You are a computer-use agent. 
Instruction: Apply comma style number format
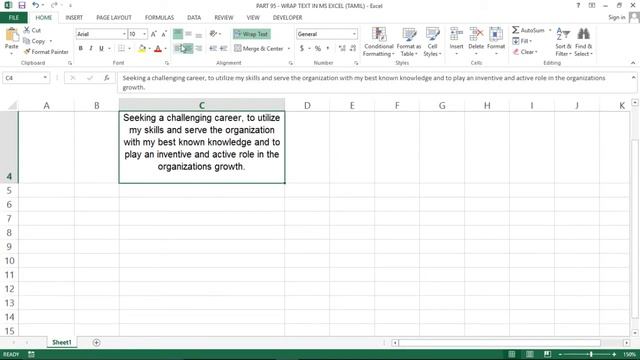point(328,49)
